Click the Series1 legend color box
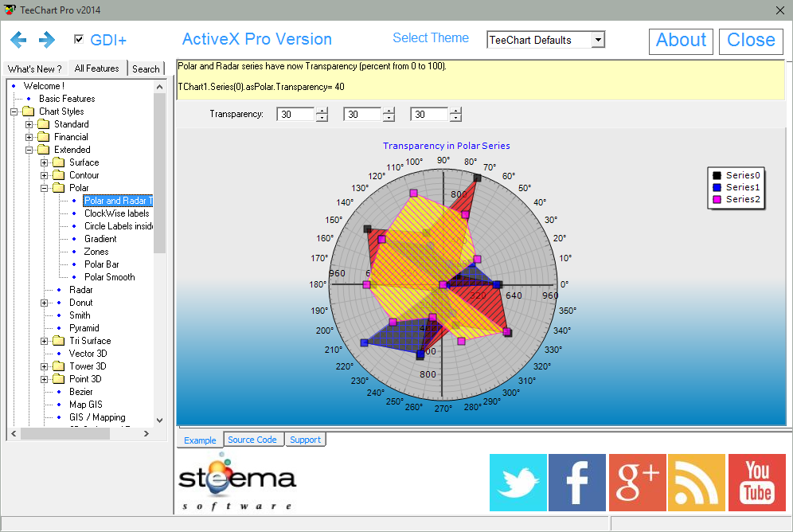Viewport: 793px width, 532px height. [x=717, y=188]
